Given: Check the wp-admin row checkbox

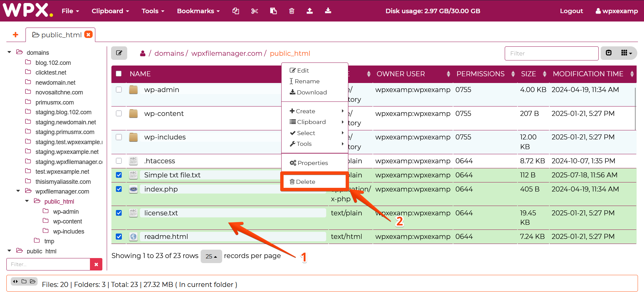Looking at the screenshot, I should pos(119,90).
